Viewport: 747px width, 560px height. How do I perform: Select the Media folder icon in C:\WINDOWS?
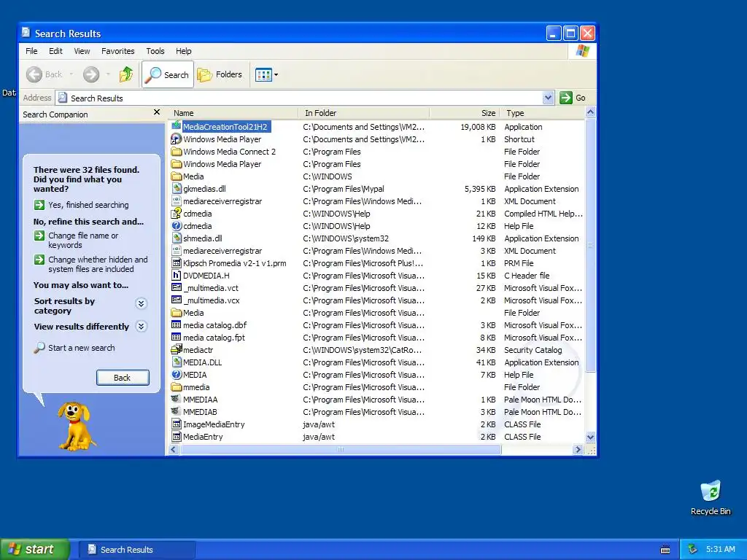(177, 176)
